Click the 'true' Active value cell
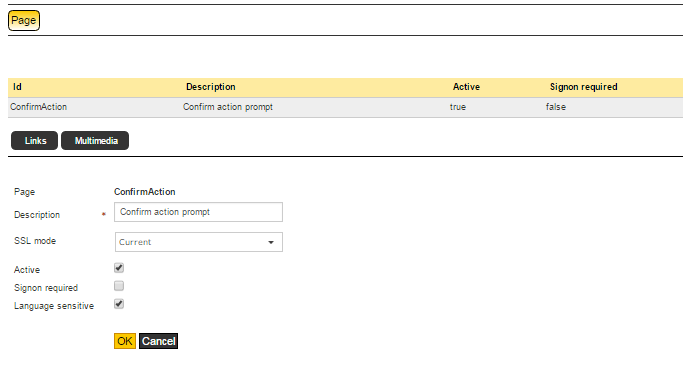683x370 pixels. 458,107
